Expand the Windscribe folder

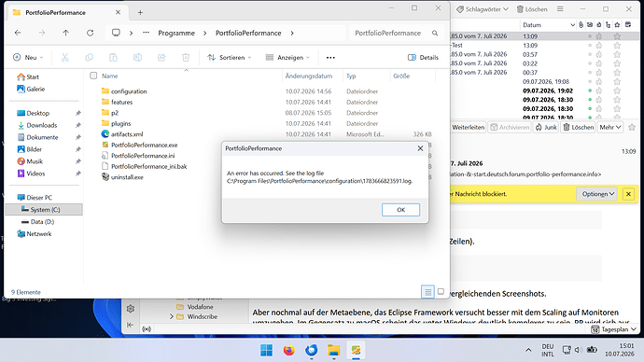click(172, 316)
